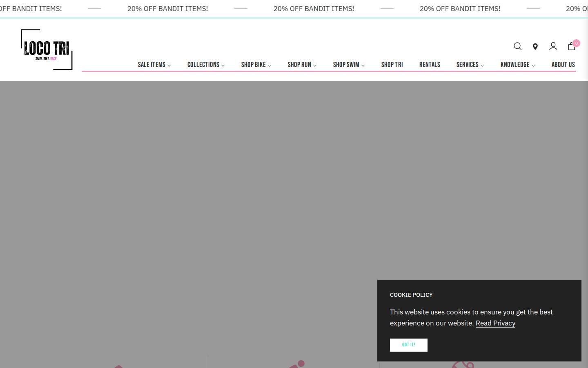Expand the Sale Items chevron
This screenshot has height=368, width=588.
point(169,65)
